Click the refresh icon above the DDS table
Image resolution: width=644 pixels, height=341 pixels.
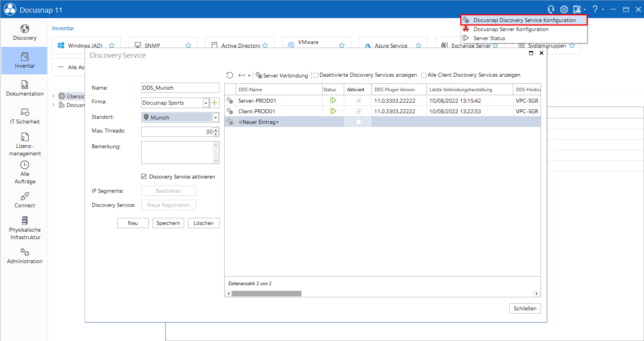pyautogui.click(x=230, y=75)
